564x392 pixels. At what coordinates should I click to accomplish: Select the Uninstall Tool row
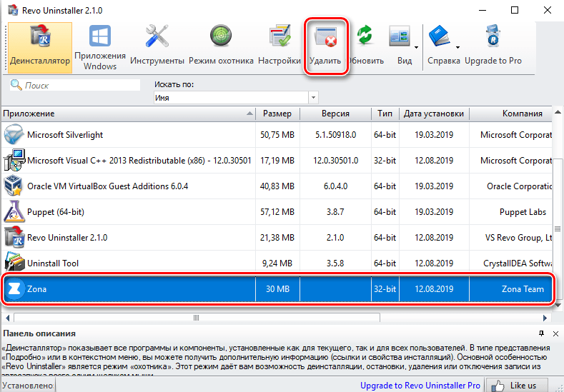(x=277, y=263)
